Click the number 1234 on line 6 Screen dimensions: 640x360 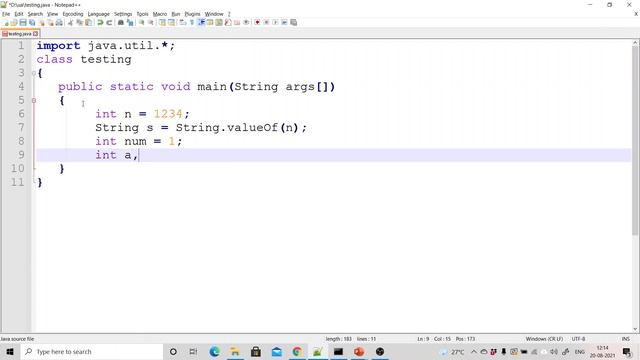tap(168, 114)
